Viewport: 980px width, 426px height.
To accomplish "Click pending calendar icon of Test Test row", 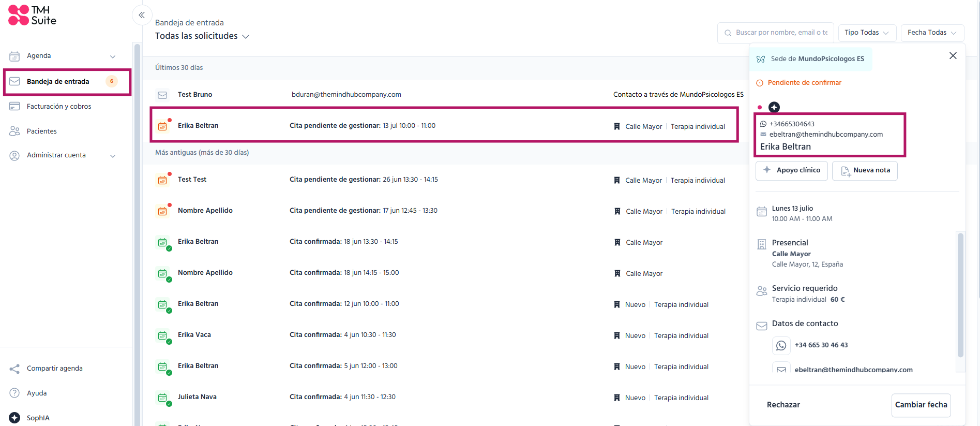I will coord(163,180).
